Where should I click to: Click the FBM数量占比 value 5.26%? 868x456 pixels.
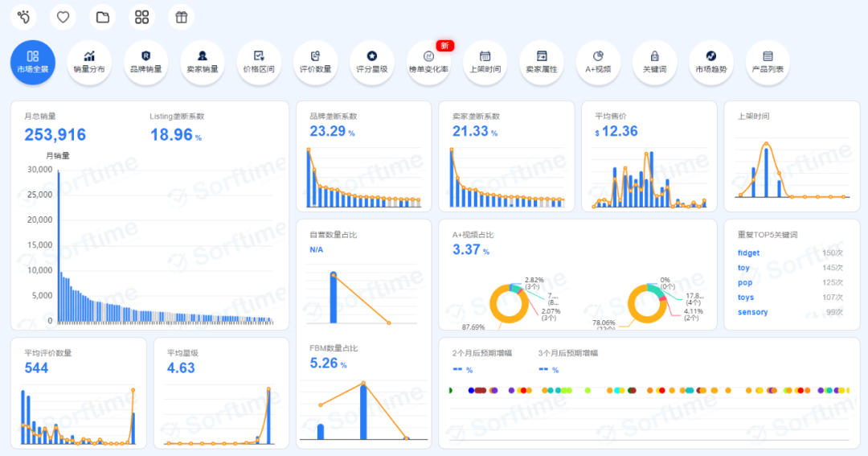click(328, 364)
